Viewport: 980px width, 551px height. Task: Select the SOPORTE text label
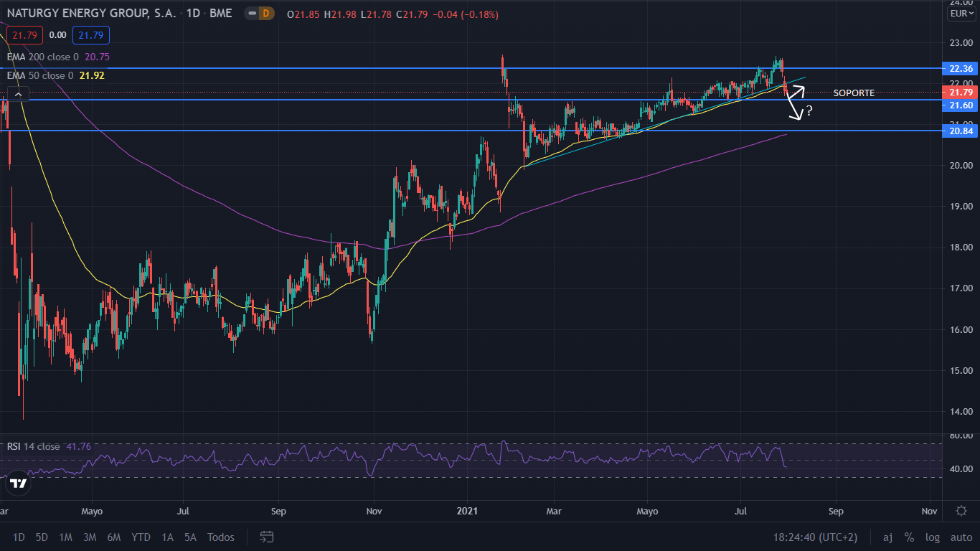[853, 93]
